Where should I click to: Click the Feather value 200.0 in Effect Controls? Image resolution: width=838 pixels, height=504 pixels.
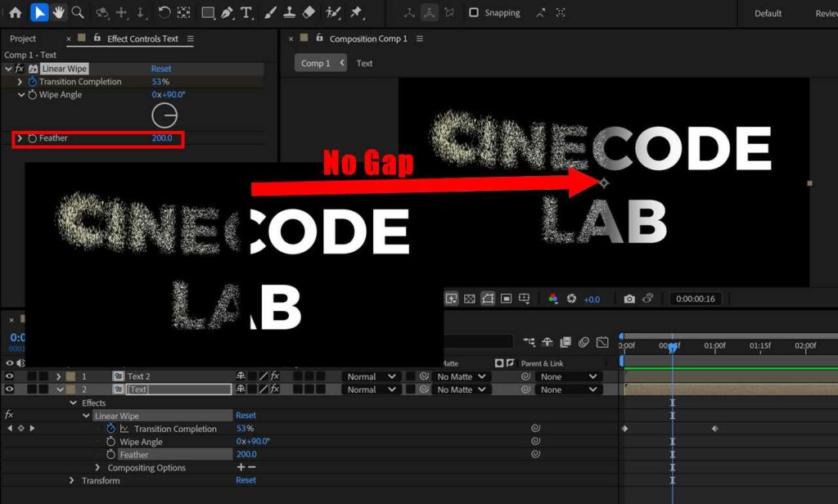[162, 138]
